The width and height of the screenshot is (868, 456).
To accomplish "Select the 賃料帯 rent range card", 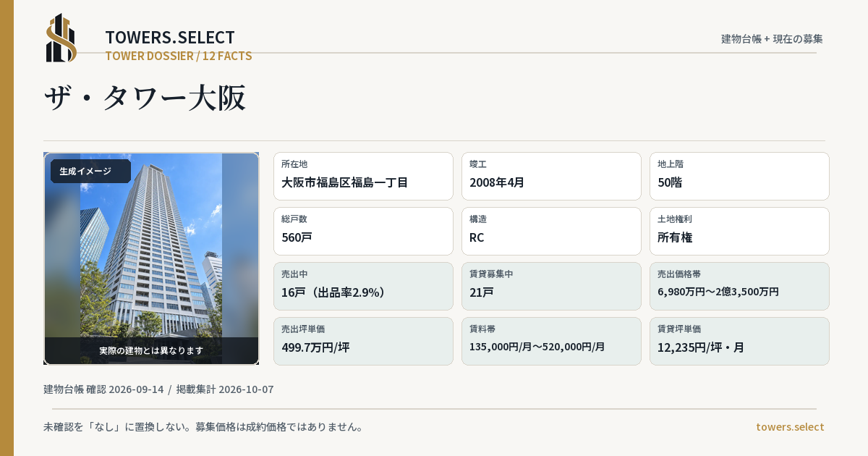I will pyautogui.click(x=551, y=341).
